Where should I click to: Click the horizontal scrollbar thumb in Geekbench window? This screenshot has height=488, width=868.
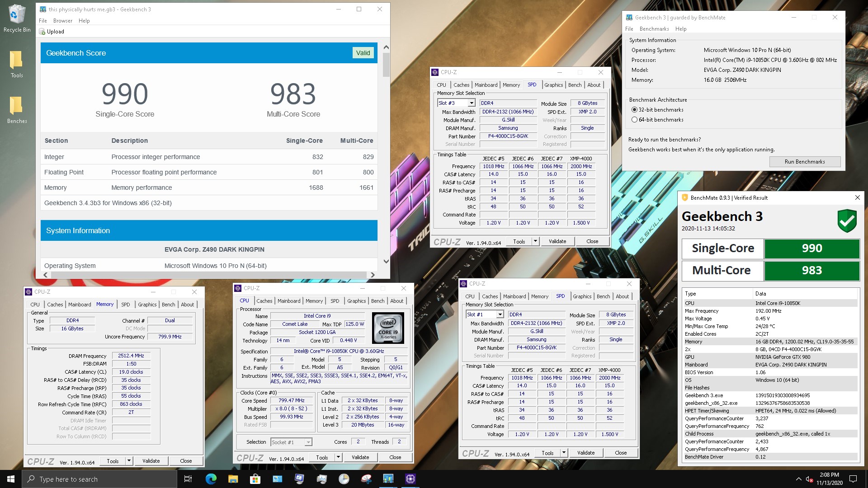[208, 275]
